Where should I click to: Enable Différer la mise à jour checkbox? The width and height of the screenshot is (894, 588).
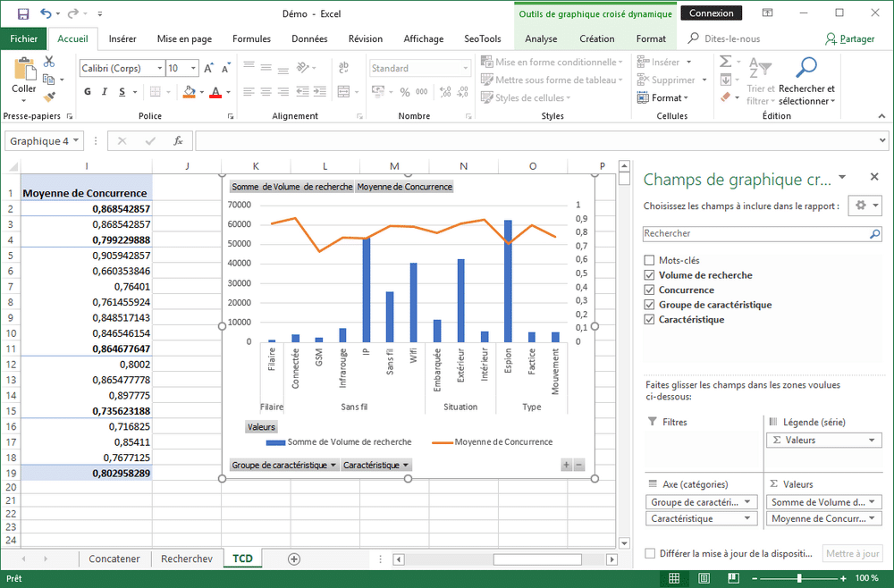(x=649, y=553)
